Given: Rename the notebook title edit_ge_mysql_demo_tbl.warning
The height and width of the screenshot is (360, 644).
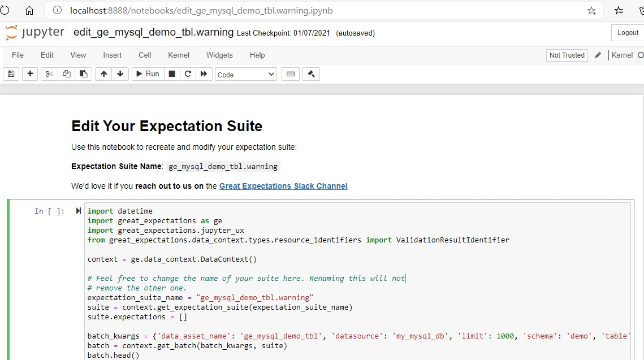Looking at the screenshot, I should point(153,32).
